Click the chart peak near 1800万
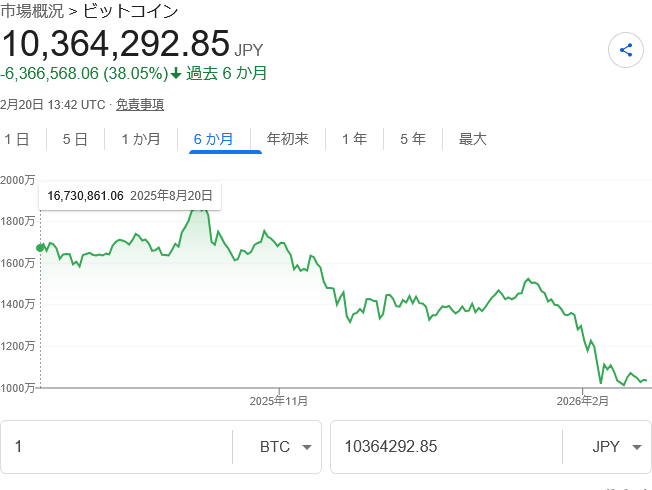Image resolution: width=652 pixels, height=490 pixels. coord(199,208)
